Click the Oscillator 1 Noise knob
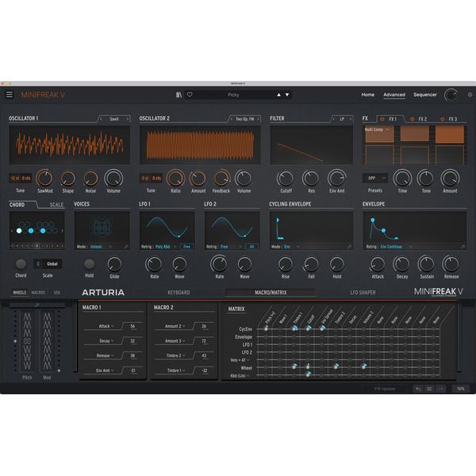Viewport: 476px width, 476px height. coord(90,178)
